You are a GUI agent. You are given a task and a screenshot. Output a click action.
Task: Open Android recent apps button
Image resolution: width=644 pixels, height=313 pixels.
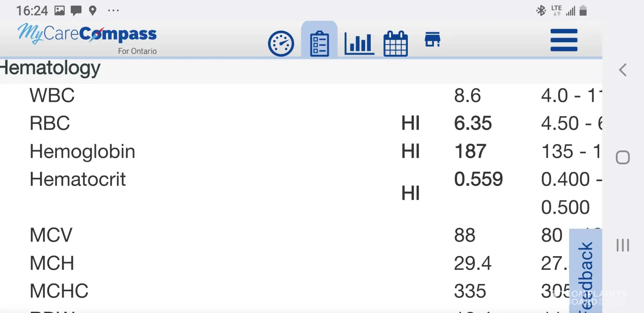pos(623,245)
